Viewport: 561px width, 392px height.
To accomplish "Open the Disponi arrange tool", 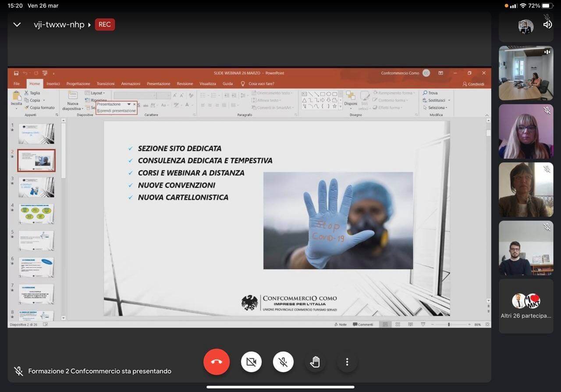I will point(351,99).
